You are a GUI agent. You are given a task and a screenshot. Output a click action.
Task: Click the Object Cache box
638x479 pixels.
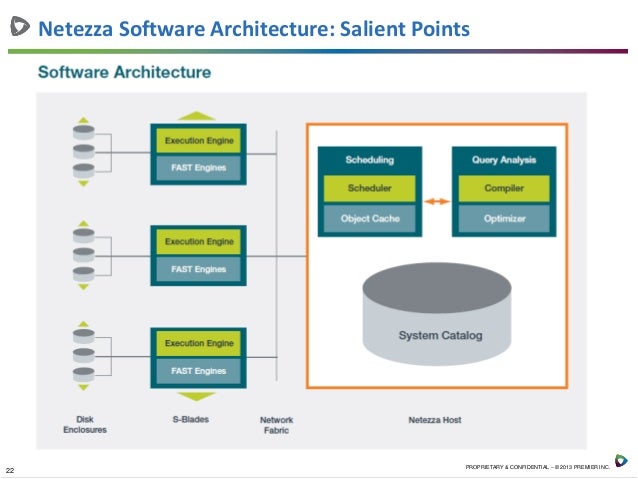(369, 219)
